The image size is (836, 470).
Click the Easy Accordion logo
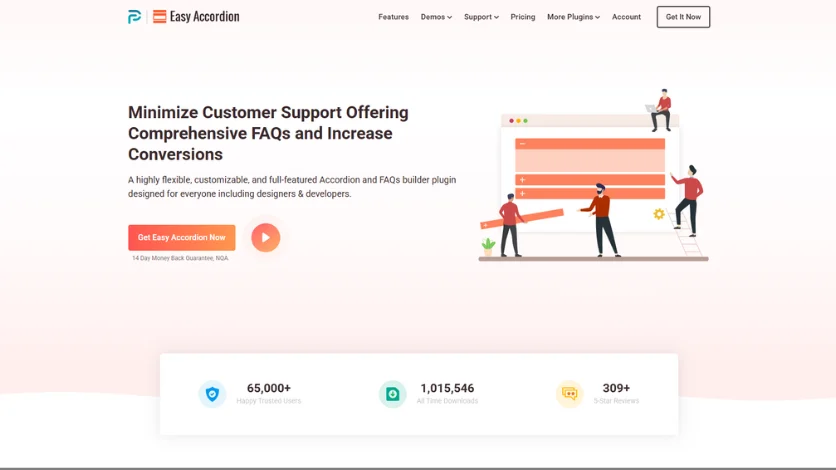(x=196, y=17)
